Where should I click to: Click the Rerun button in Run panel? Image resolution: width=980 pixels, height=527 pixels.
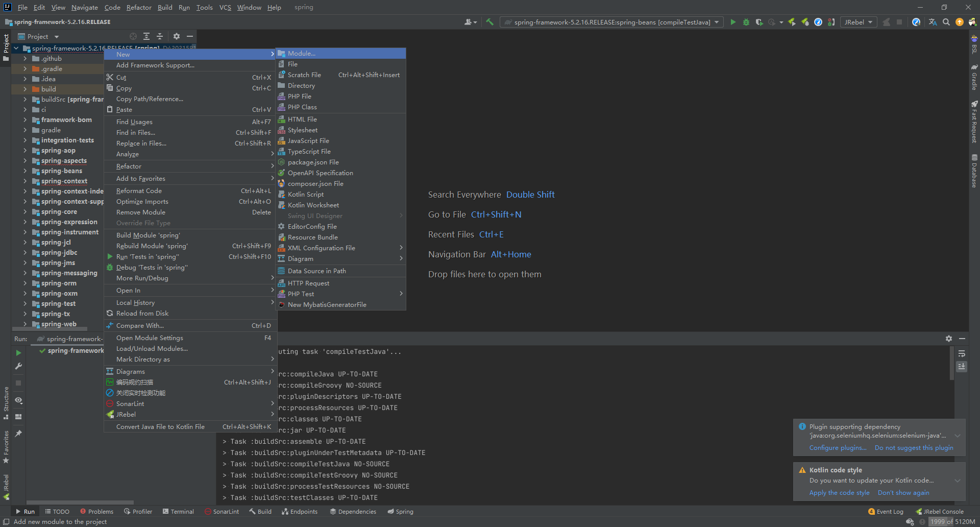point(18,353)
